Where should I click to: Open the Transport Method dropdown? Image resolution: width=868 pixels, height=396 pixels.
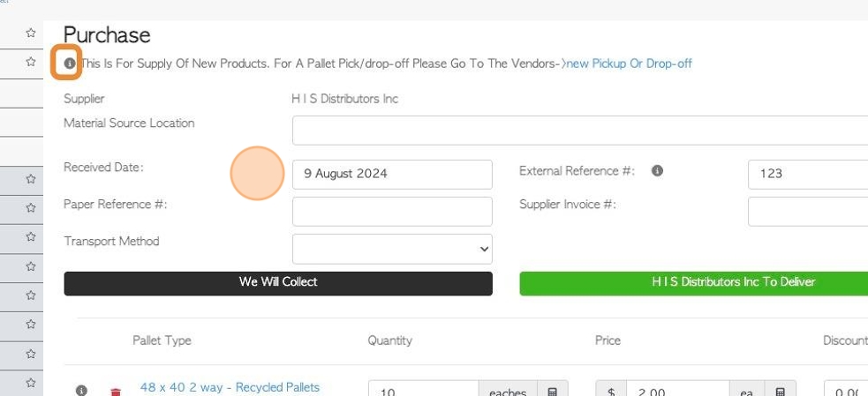(x=392, y=249)
